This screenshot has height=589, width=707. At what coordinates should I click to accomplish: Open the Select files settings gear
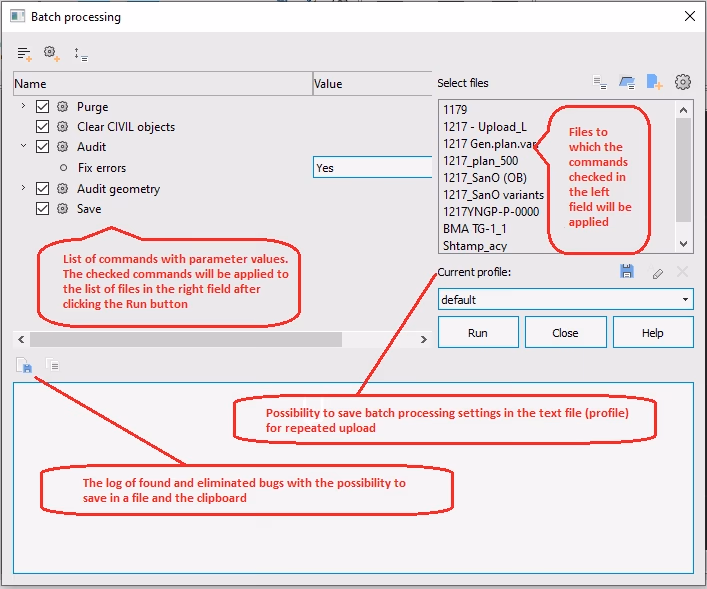683,82
